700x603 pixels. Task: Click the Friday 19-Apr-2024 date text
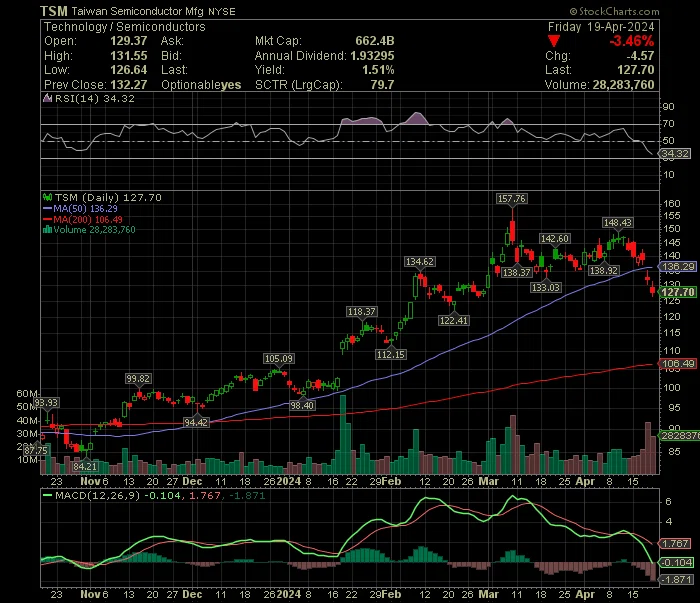(601, 27)
